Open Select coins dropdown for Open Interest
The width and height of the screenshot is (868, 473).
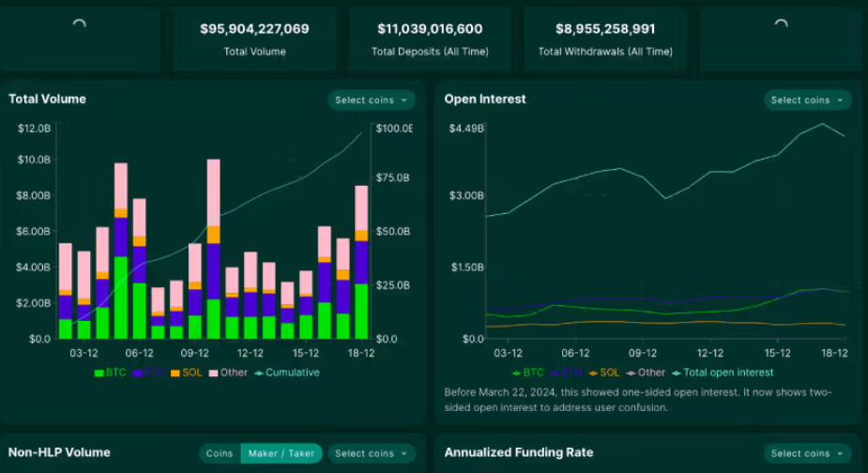(x=808, y=100)
